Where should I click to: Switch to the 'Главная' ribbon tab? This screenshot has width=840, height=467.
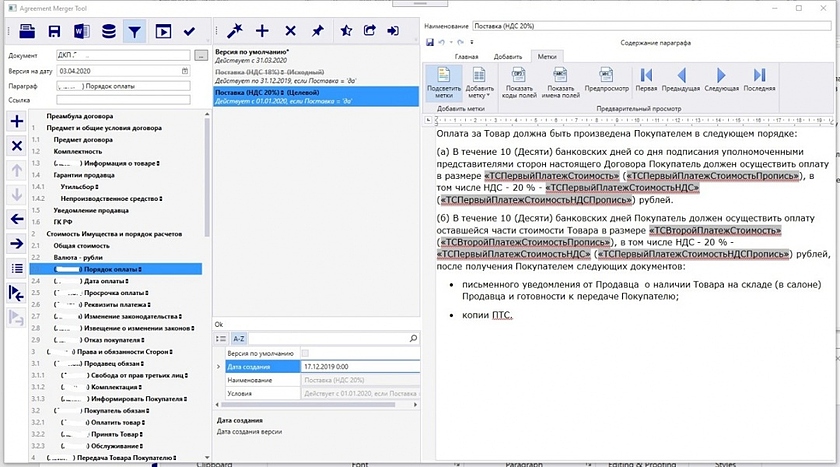(466, 57)
